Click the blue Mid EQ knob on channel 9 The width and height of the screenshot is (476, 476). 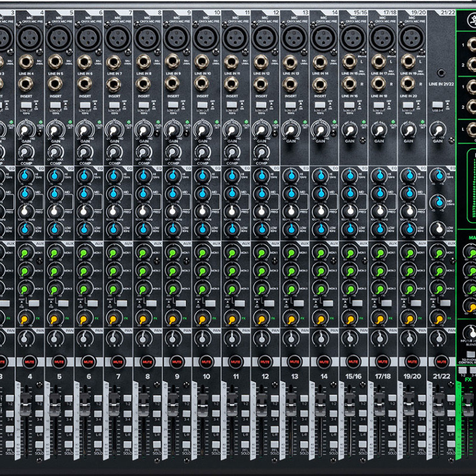coord(173,193)
